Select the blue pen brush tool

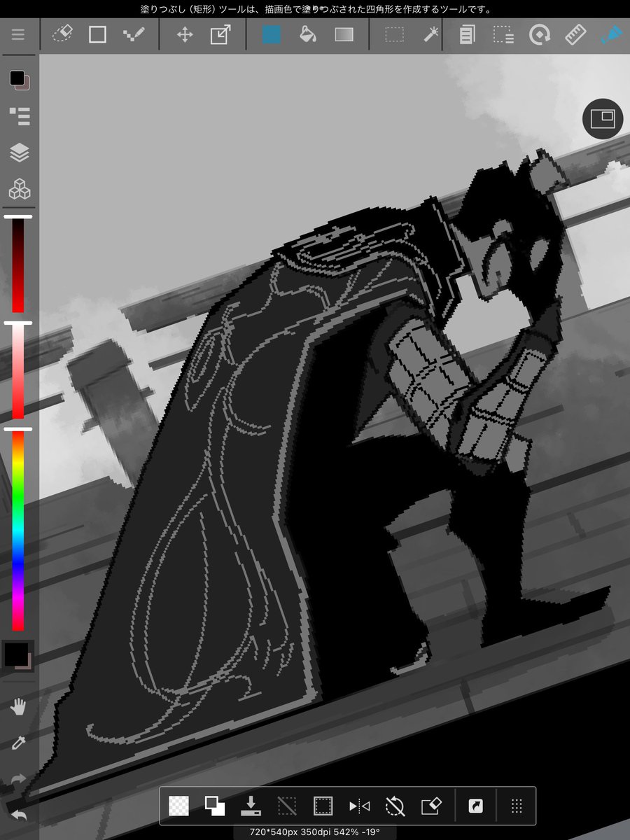(610, 34)
